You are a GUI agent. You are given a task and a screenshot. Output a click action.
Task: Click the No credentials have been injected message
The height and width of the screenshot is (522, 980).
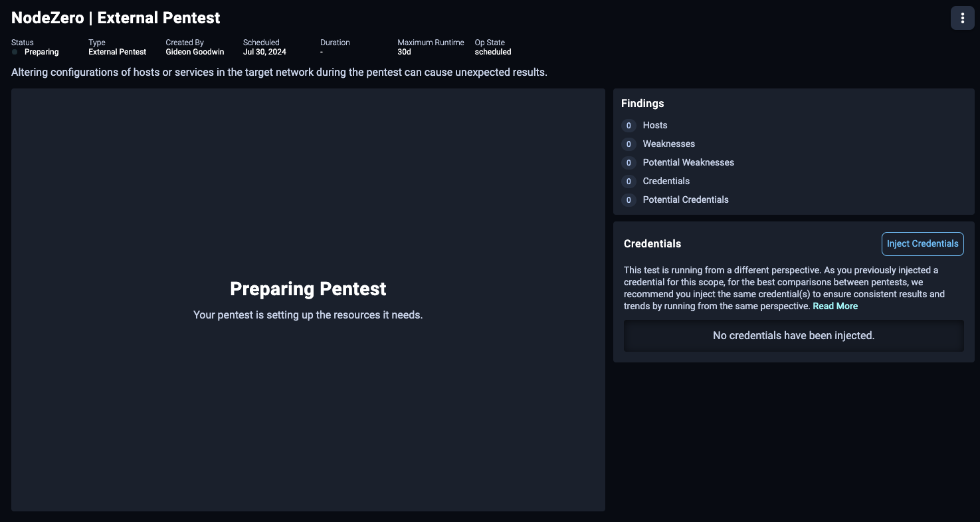click(x=793, y=336)
